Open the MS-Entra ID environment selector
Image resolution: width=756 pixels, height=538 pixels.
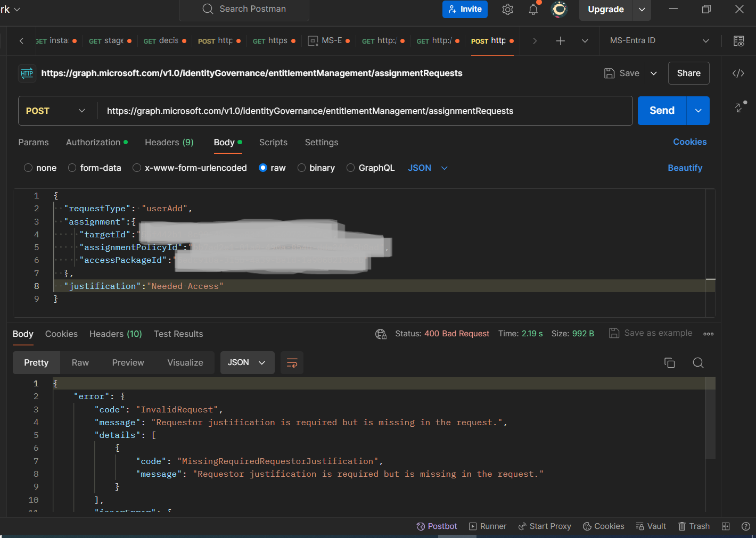pos(659,41)
